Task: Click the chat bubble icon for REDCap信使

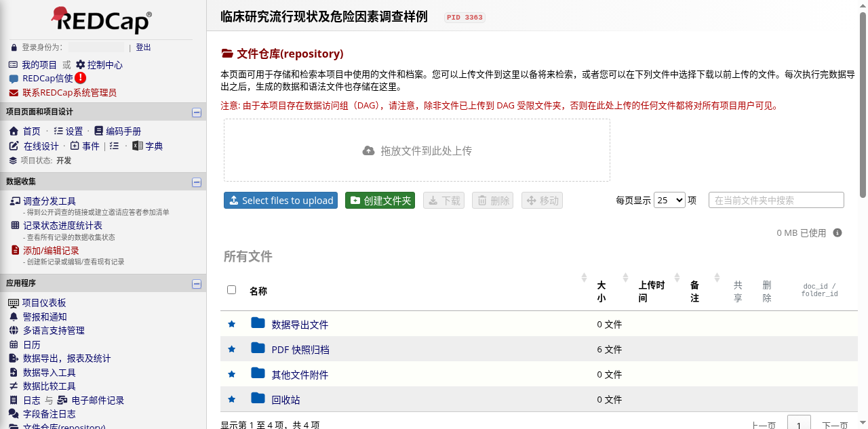Action: pos(14,79)
